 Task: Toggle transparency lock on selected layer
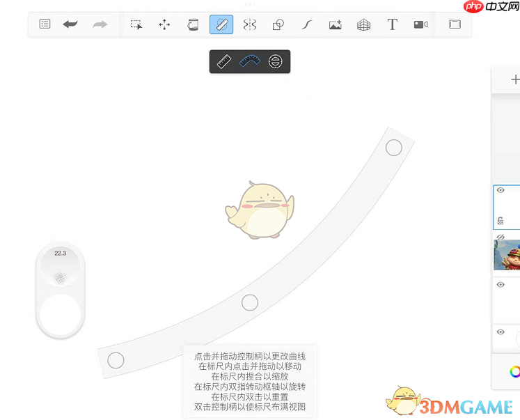[x=501, y=221]
